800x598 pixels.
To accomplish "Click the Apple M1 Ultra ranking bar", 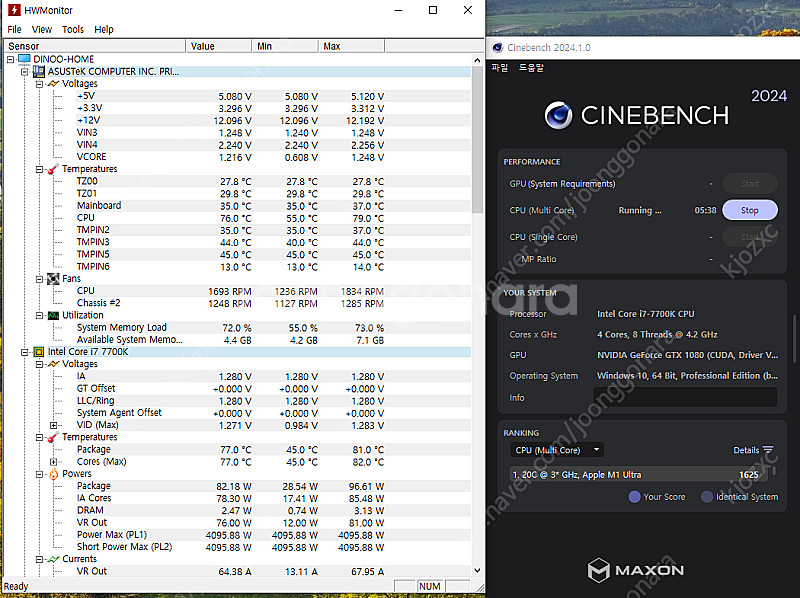I will (639, 475).
